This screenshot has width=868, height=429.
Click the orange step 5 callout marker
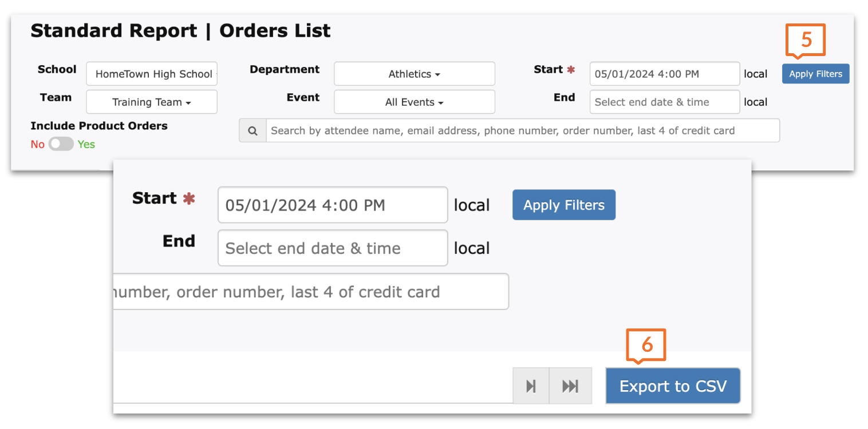click(806, 39)
